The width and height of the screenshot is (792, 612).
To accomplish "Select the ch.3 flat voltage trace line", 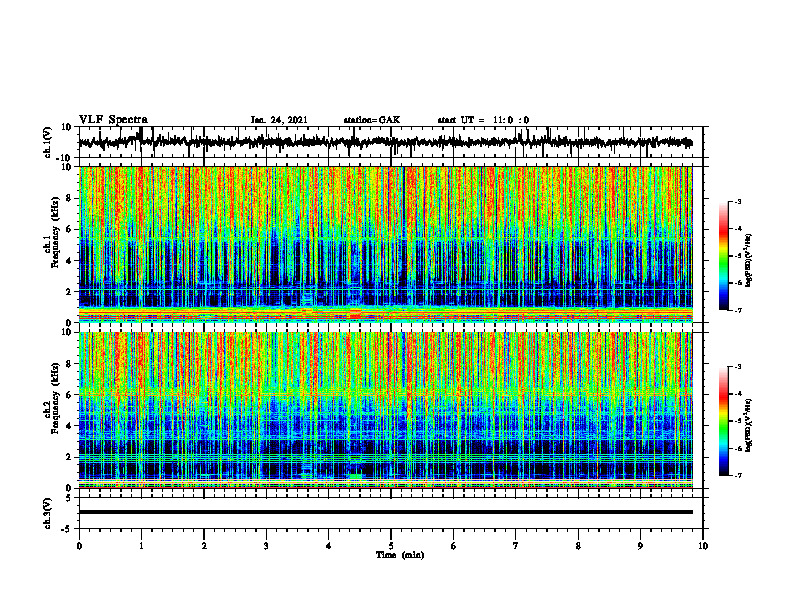I will [385, 512].
